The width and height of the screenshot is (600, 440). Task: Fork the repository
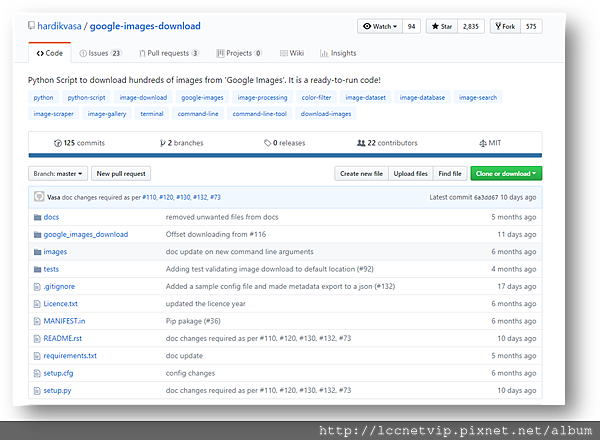tap(505, 26)
